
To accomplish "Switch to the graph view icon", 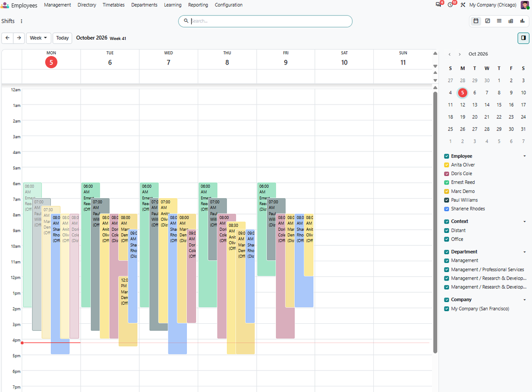I will click(x=522, y=21).
